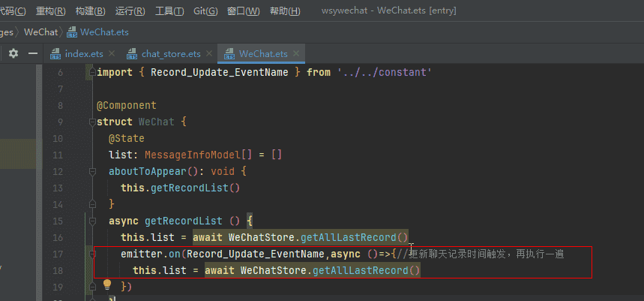Click the ETS file icon on chat_store.ets tab

(132, 54)
